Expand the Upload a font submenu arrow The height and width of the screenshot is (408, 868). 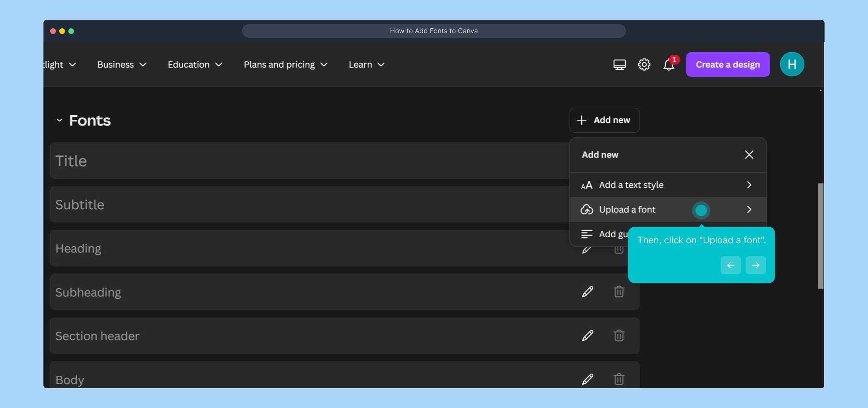pyautogui.click(x=749, y=209)
